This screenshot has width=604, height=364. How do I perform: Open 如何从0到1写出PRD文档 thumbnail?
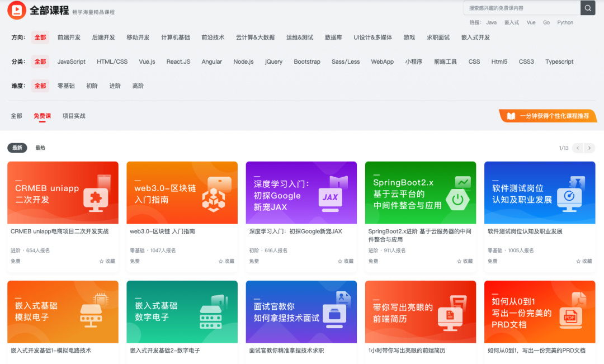coord(540,311)
